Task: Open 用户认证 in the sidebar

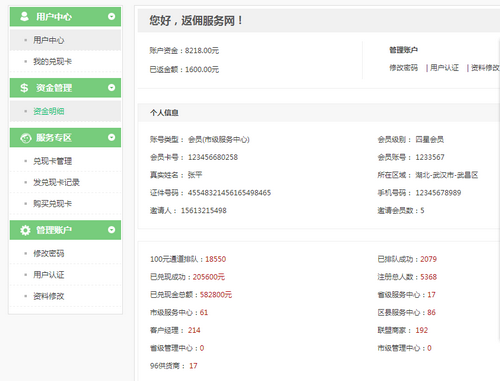Action: click(65, 275)
